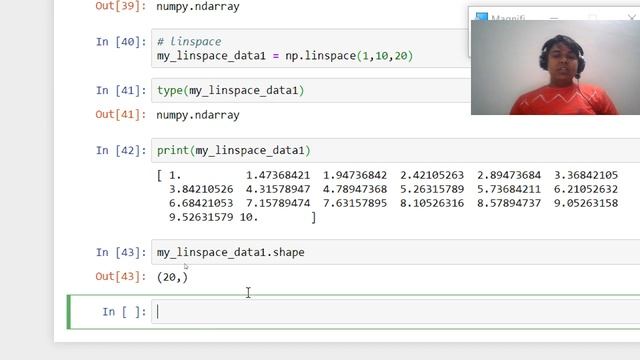Select the 'In [42]:' prompt label
The image size is (640, 360).
click(x=121, y=151)
